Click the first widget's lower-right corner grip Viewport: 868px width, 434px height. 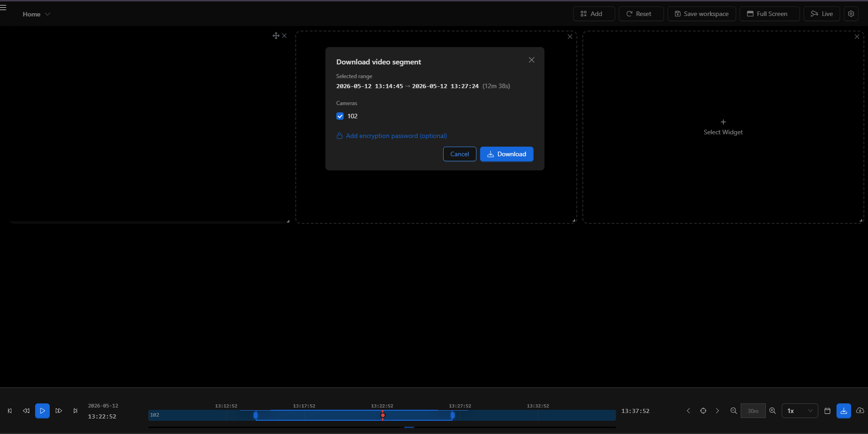pyautogui.click(x=288, y=221)
